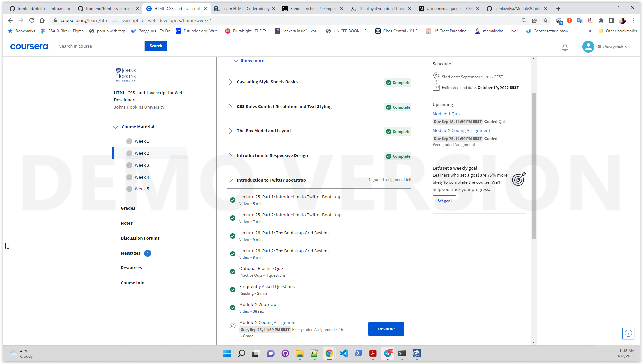Open Discussion Forums section
Viewport: 643px width, 364px height.
(140, 238)
